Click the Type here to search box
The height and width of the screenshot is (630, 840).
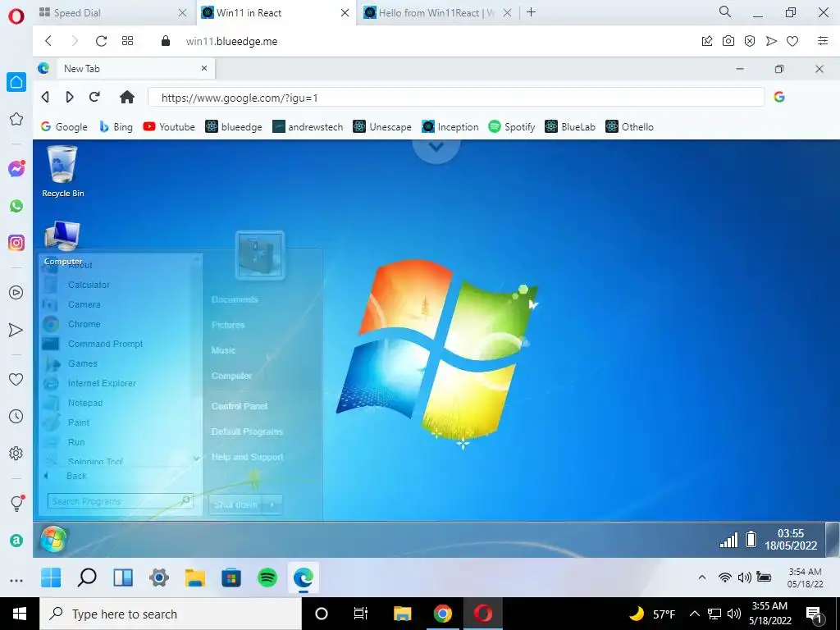point(171,614)
